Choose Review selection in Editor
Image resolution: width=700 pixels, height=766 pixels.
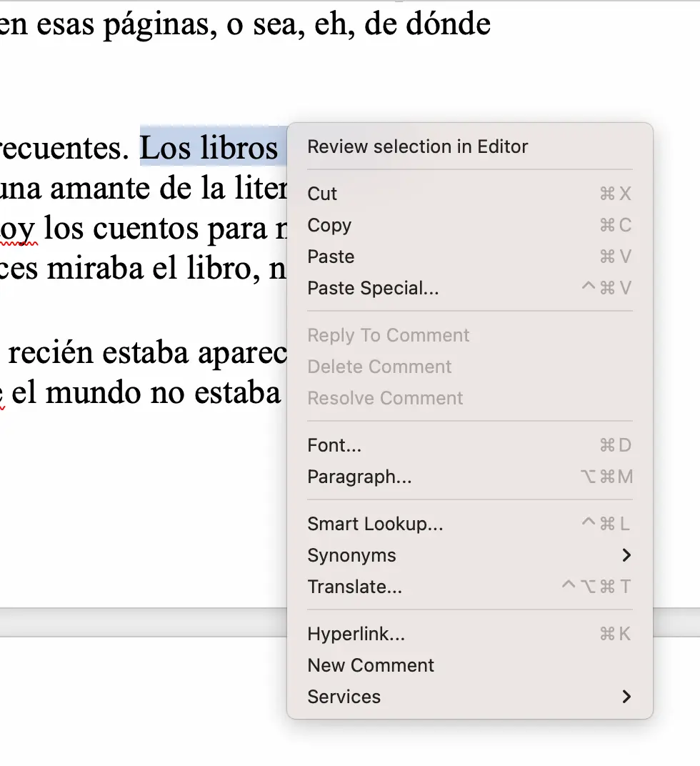point(417,146)
